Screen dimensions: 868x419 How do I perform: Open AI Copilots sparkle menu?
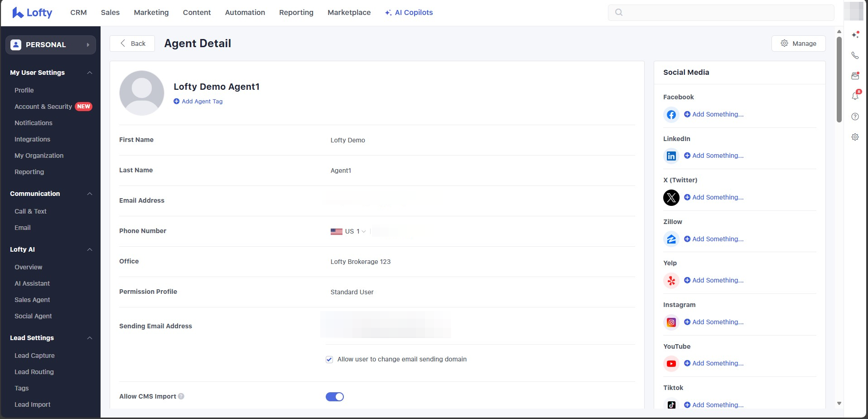pyautogui.click(x=409, y=13)
